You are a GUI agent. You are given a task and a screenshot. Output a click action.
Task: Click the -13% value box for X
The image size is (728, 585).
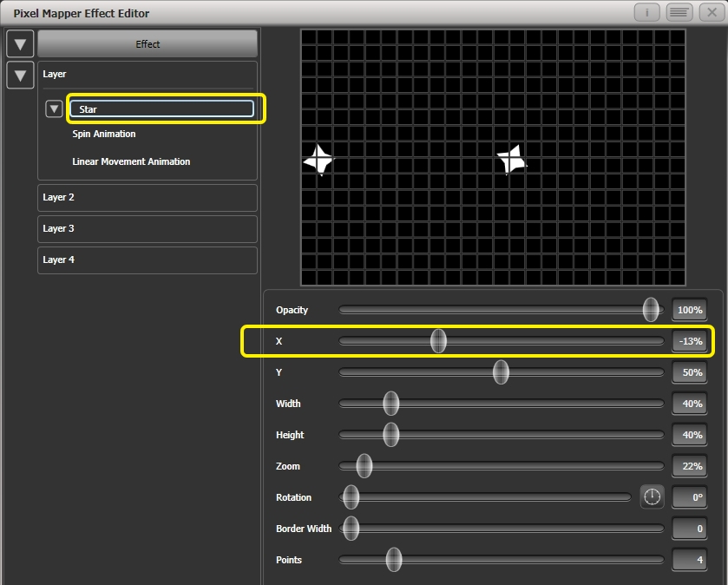click(x=688, y=341)
